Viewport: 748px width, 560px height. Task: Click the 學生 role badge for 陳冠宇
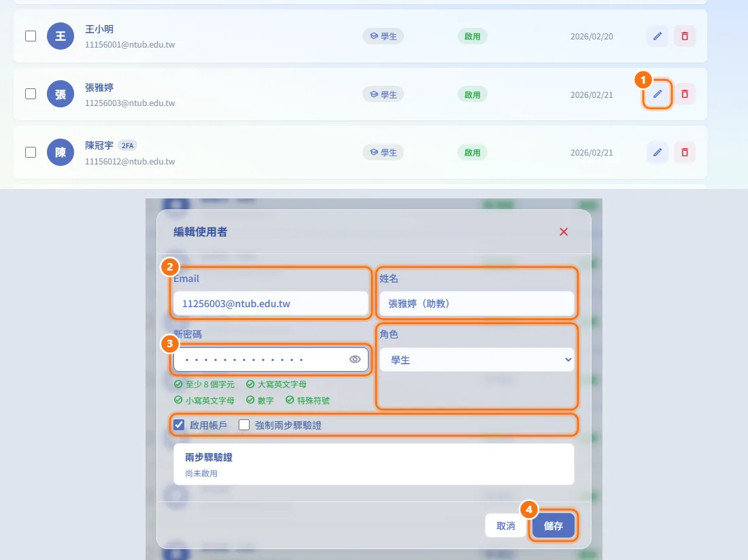[x=383, y=152]
